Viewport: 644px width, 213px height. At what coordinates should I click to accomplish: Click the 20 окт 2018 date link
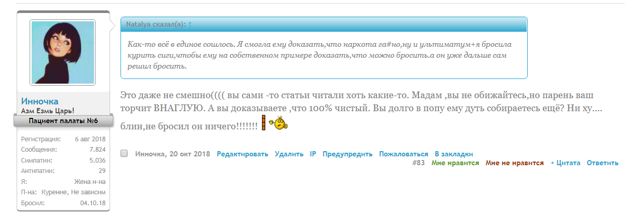pyautogui.click(x=189, y=154)
